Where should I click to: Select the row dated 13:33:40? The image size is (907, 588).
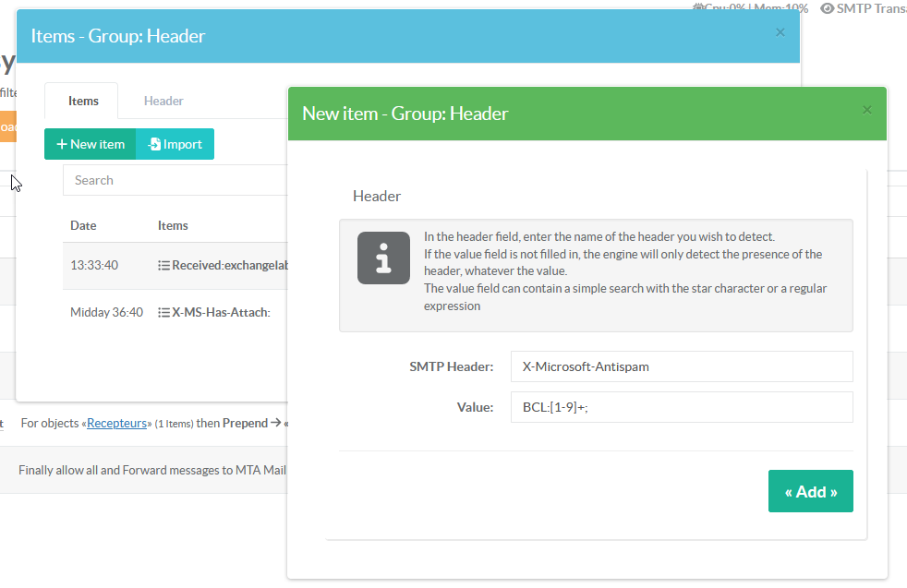pyautogui.click(x=94, y=265)
